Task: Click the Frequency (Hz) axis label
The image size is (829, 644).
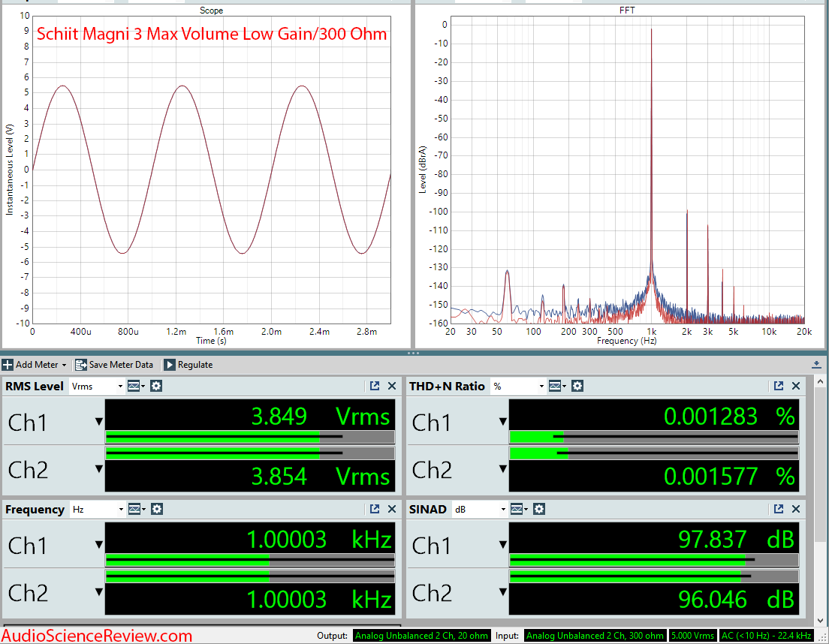Action: pos(626,342)
